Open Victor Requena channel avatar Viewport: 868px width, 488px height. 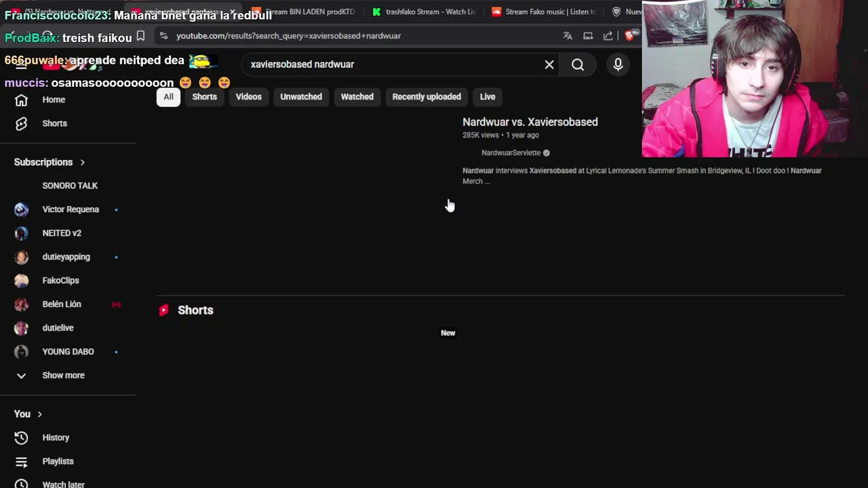tap(22, 209)
